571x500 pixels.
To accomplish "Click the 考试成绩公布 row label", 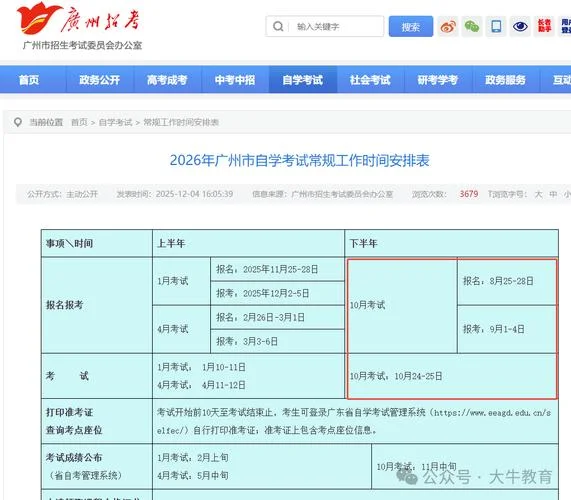I will tap(74, 457).
